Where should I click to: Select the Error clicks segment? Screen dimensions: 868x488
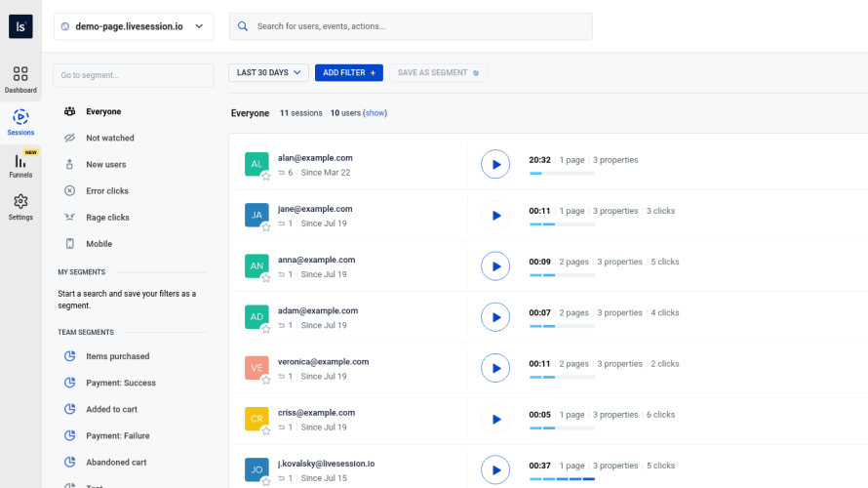[106, 191]
